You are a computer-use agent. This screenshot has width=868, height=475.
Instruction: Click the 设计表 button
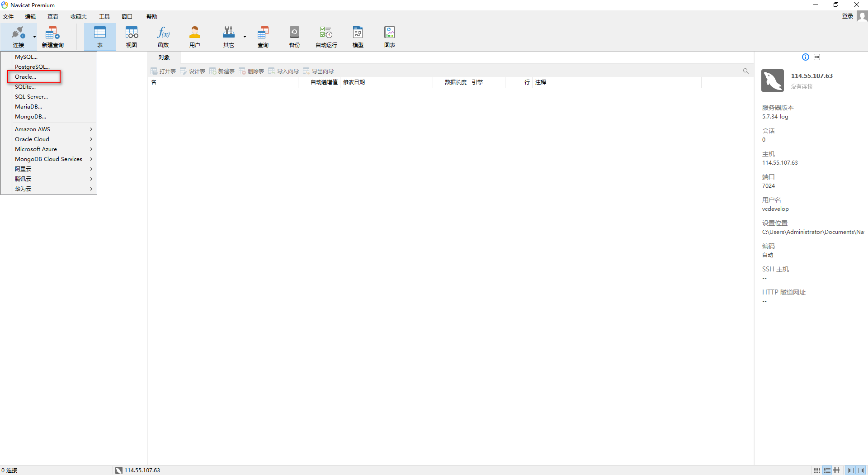pyautogui.click(x=193, y=71)
